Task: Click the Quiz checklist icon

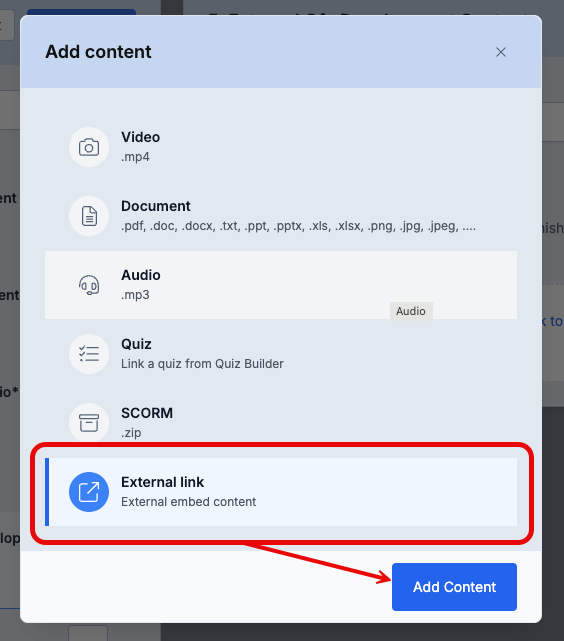Action: 89,354
